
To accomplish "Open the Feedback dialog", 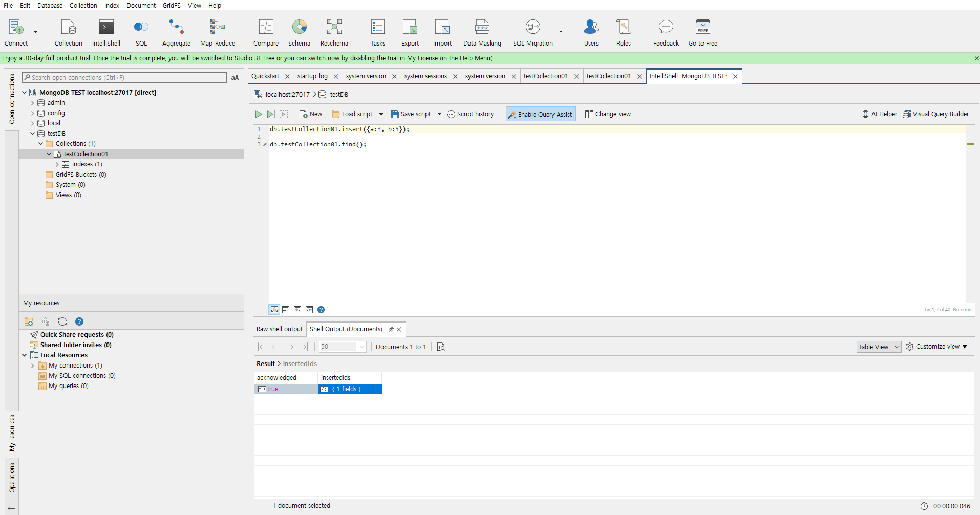I will coord(666,32).
